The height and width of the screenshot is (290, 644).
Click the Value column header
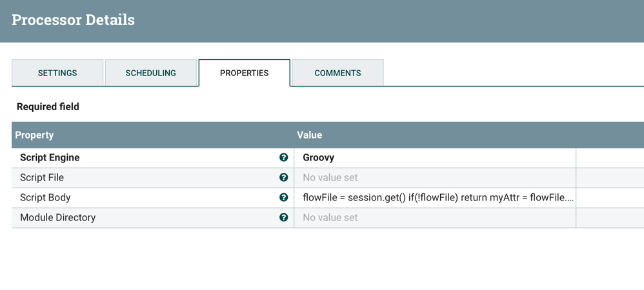coord(309,135)
